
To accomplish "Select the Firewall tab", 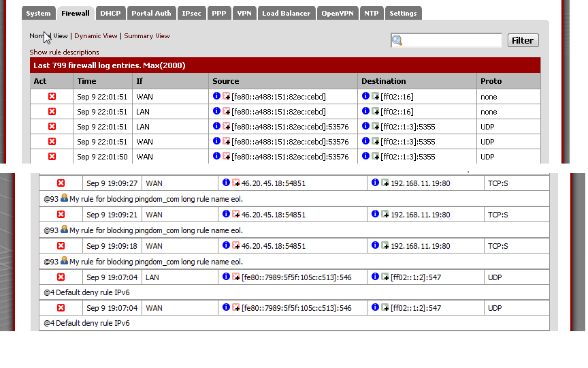I will pyautogui.click(x=76, y=13).
